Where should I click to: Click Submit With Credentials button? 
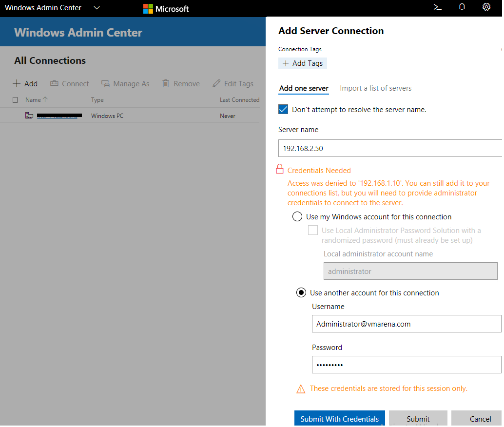click(x=340, y=418)
